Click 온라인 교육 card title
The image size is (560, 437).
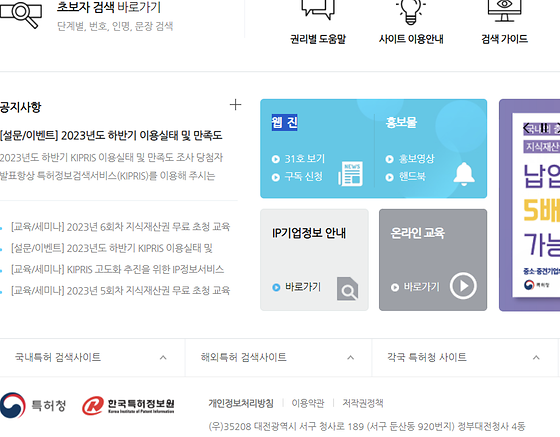point(418,233)
